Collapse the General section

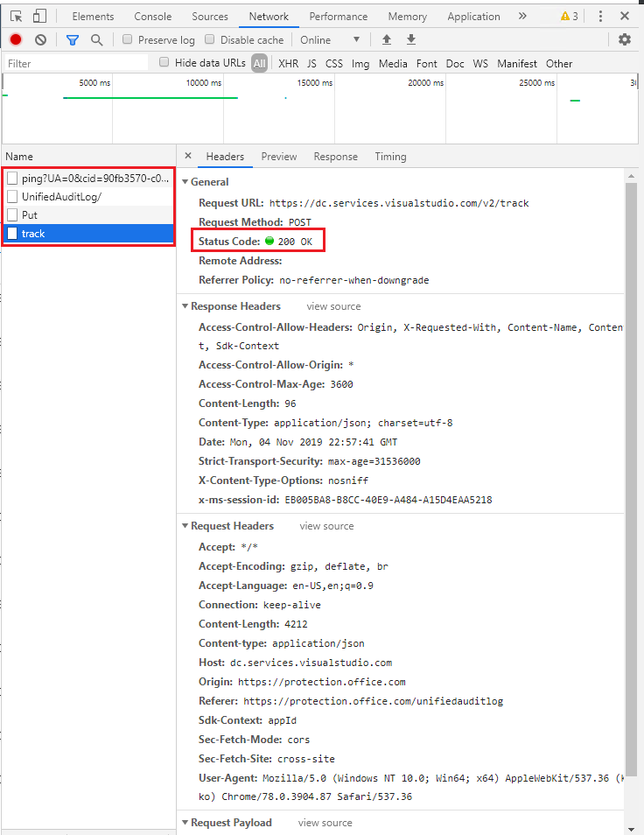click(185, 181)
